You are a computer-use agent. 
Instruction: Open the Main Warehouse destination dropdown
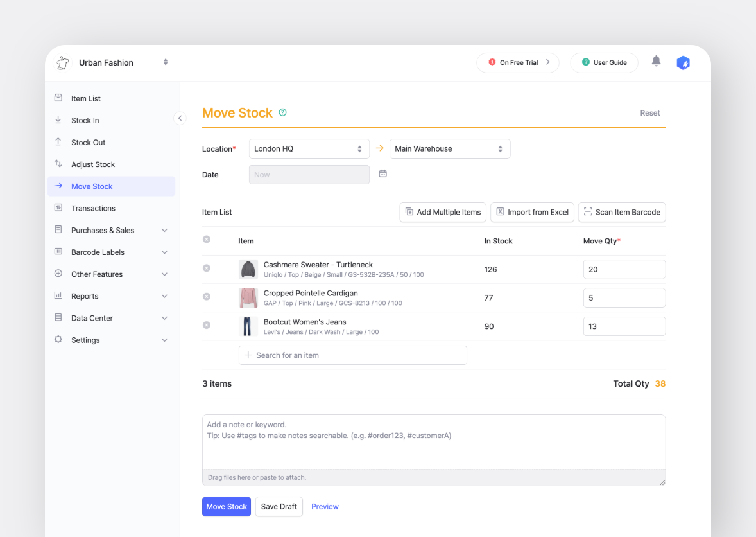pos(449,149)
